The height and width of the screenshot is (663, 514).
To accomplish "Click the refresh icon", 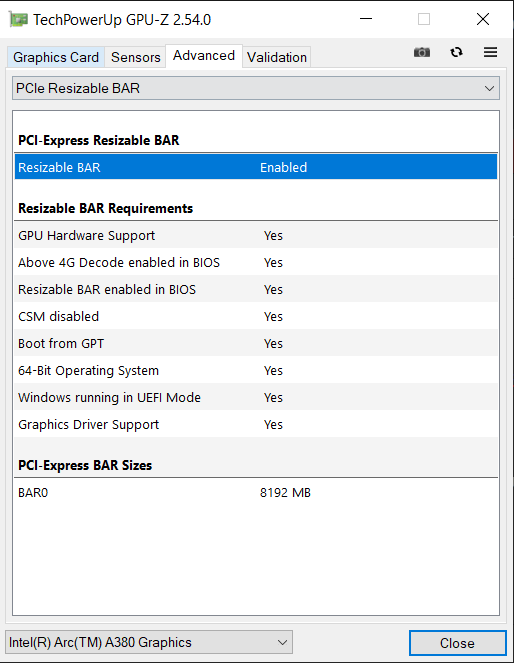I will [456, 52].
